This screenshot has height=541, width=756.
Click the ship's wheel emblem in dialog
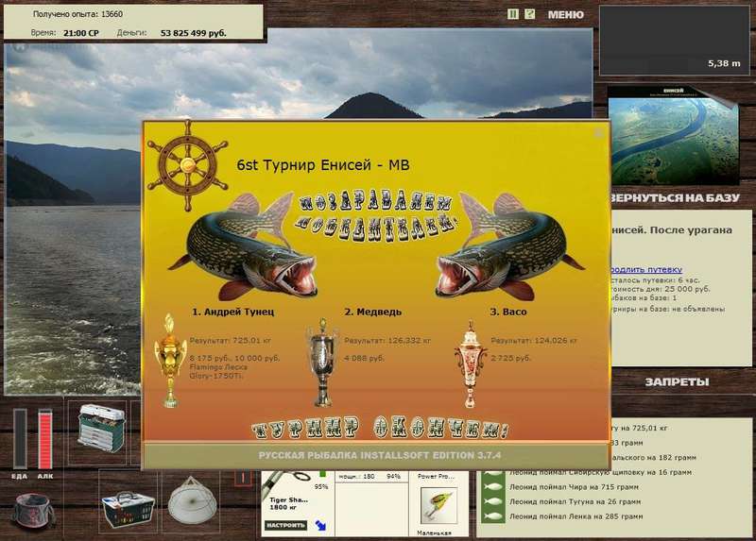pos(187,165)
